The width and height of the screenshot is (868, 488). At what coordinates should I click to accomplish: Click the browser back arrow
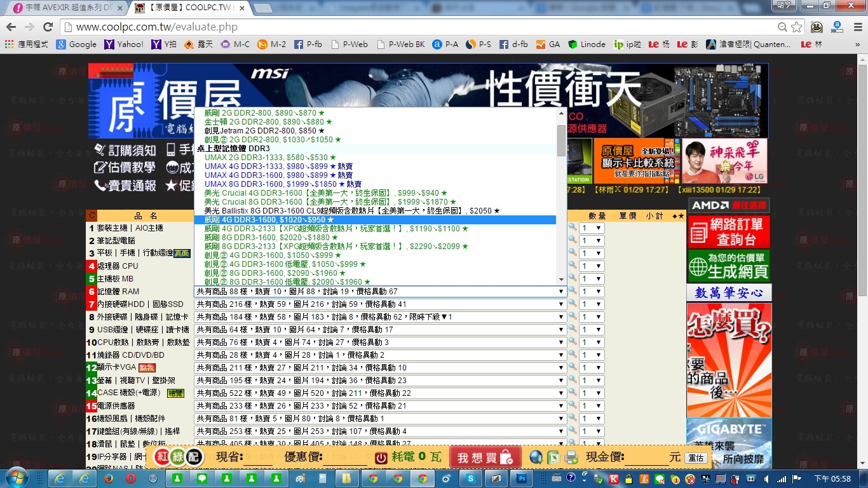(11, 27)
